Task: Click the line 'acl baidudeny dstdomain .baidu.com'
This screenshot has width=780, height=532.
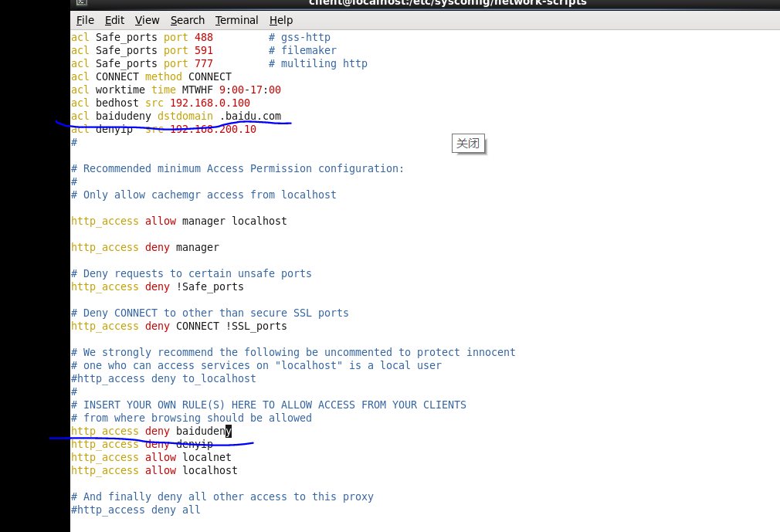Action: [176, 116]
